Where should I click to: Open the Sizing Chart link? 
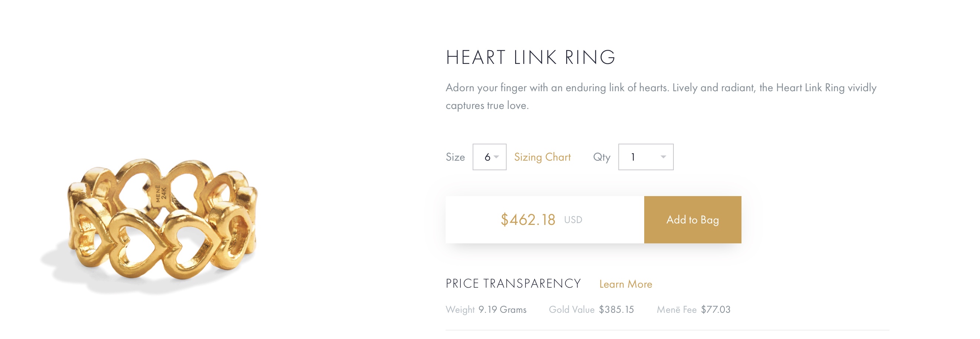542,157
